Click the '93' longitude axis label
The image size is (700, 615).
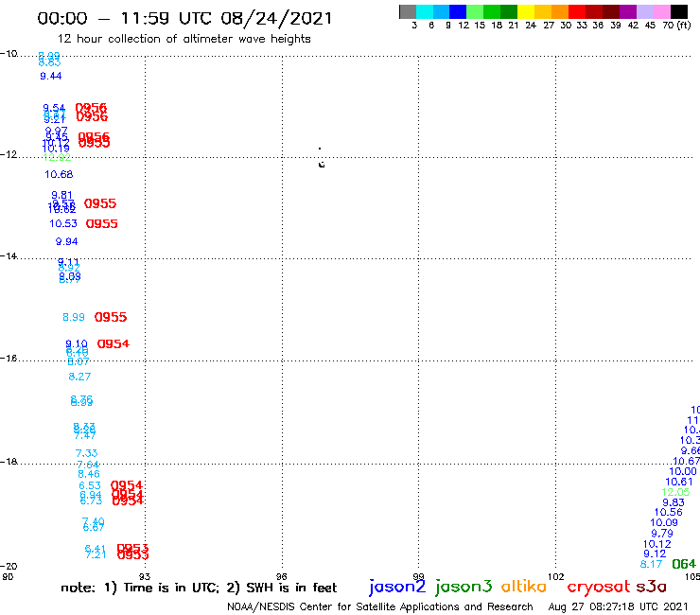tap(145, 576)
